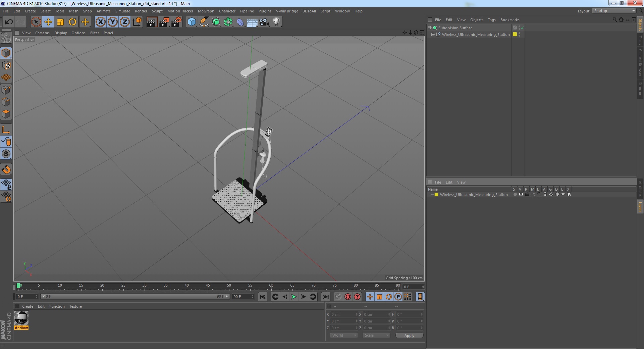
Task: Click Make Editable icon in left palette
Action: (6, 38)
